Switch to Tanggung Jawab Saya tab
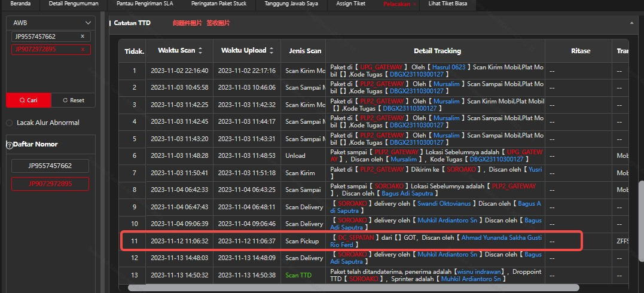Screen dimensions: 644x293 point(291,4)
